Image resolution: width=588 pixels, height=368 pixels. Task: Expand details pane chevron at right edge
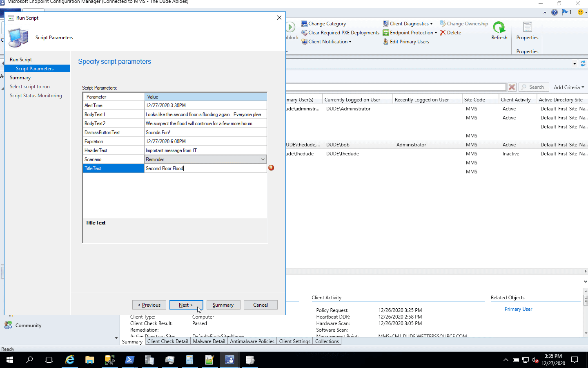coord(585,282)
